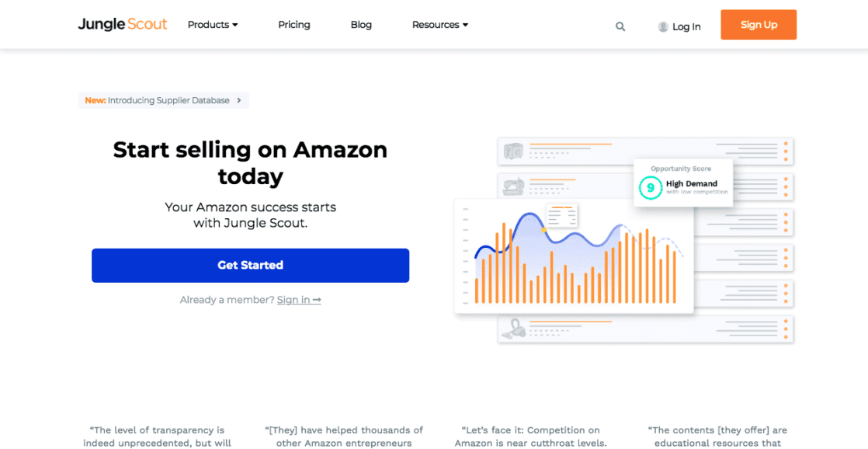Click the user avatar icon beside Log In
Viewport: 868px width, 449px height.
[662, 26]
